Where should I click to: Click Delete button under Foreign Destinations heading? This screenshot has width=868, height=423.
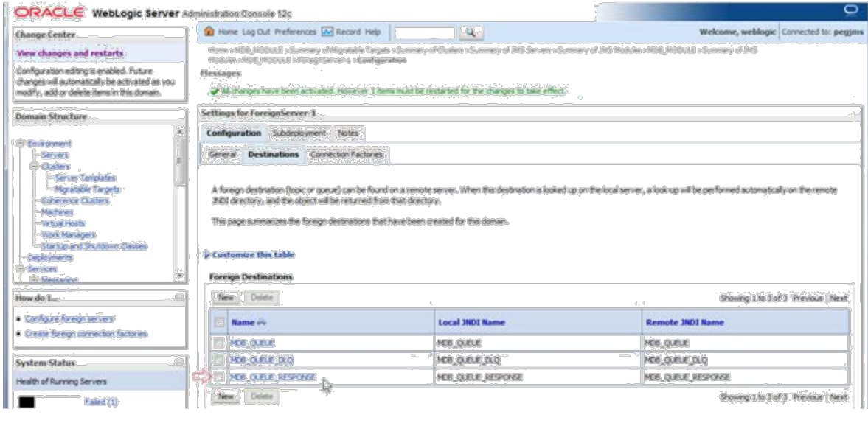pyautogui.click(x=261, y=298)
